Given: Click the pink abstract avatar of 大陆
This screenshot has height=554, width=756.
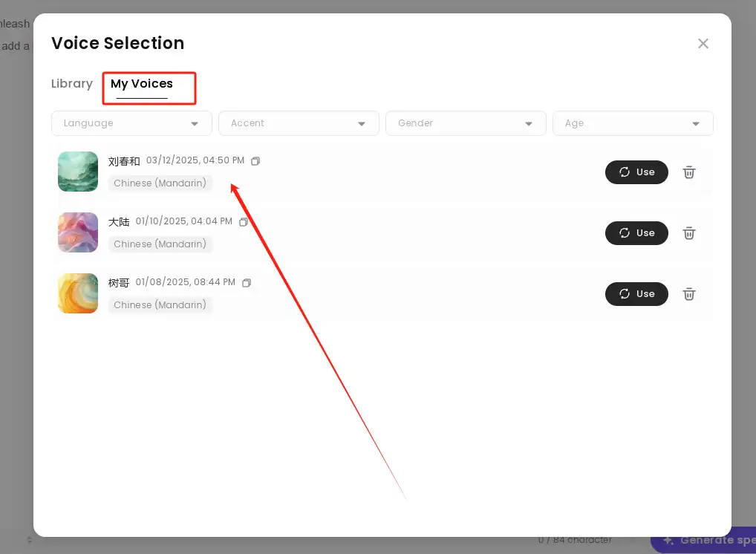Looking at the screenshot, I should click(78, 232).
